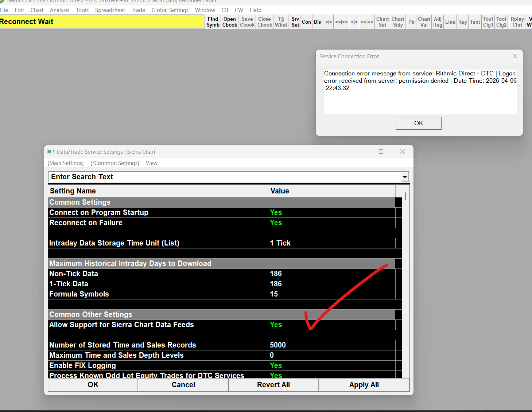This screenshot has width=532, height=412.
Task: Toggle Allow Support for Sierra Chart Data Feeds
Action: [x=332, y=325]
